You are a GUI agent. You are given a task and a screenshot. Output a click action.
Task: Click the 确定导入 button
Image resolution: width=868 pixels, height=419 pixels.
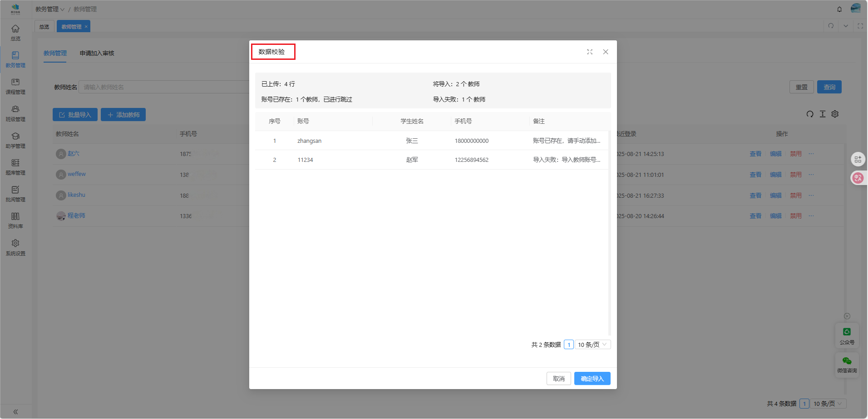pyautogui.click(x=592, y=379)
